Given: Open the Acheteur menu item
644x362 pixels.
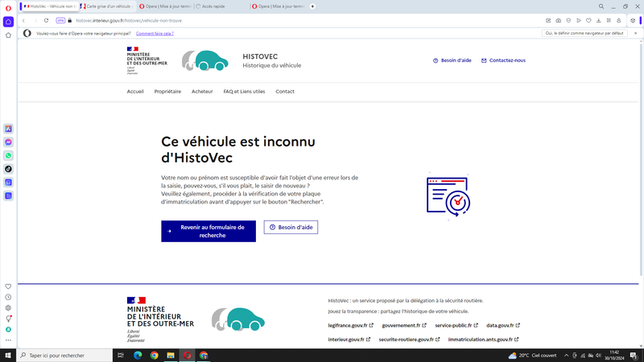Looking at the screenshot, I should coord(202,92).
